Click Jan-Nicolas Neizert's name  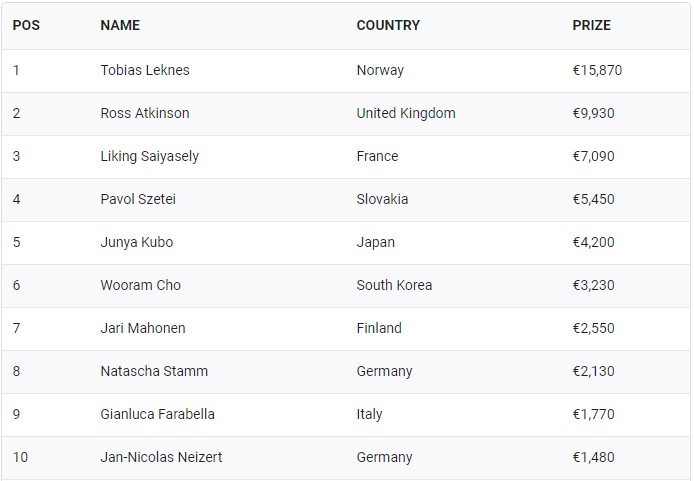point(161,458)
